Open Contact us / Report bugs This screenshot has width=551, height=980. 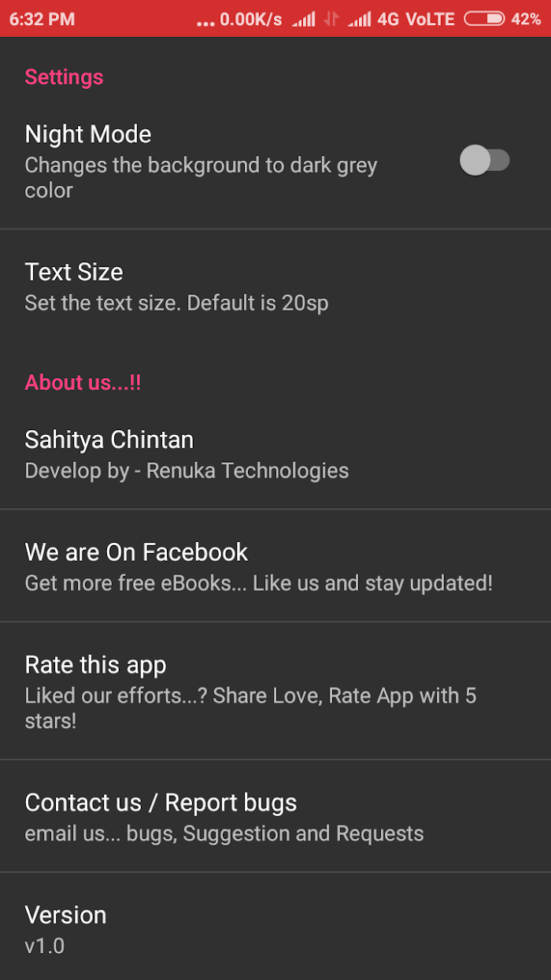[x=275, y=816]
